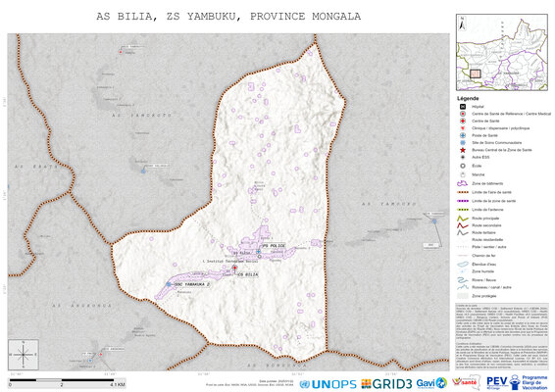Viewport: 555px width, 392px height.
Task: Click the SSC YAMAKUKA 2 site marker
Action: coord(169,284)
